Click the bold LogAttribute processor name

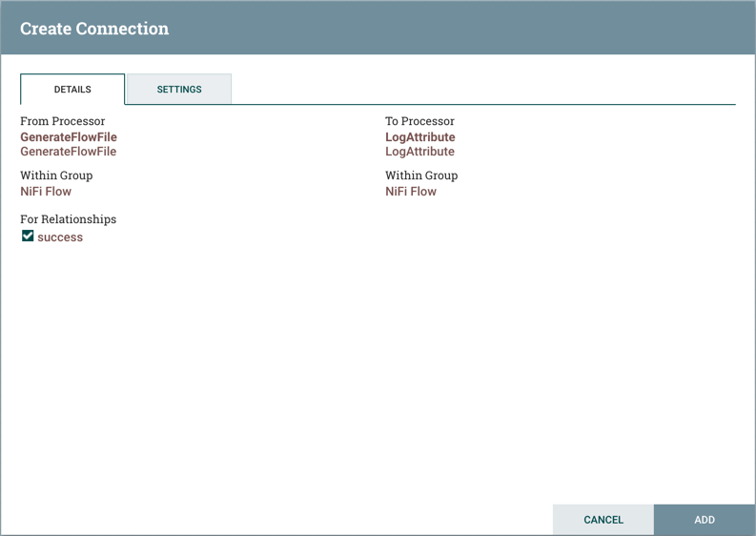(x=420, y=137)
